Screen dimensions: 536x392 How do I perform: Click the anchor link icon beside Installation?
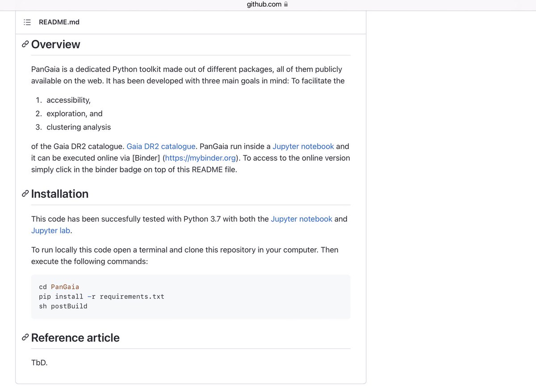25,194
